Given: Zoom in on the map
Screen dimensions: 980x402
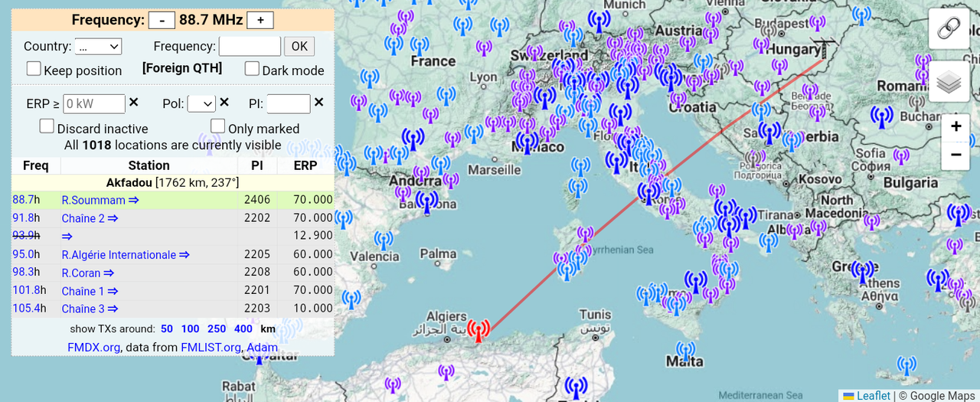Looking at the screenshot, I should (x=955, y=127).
